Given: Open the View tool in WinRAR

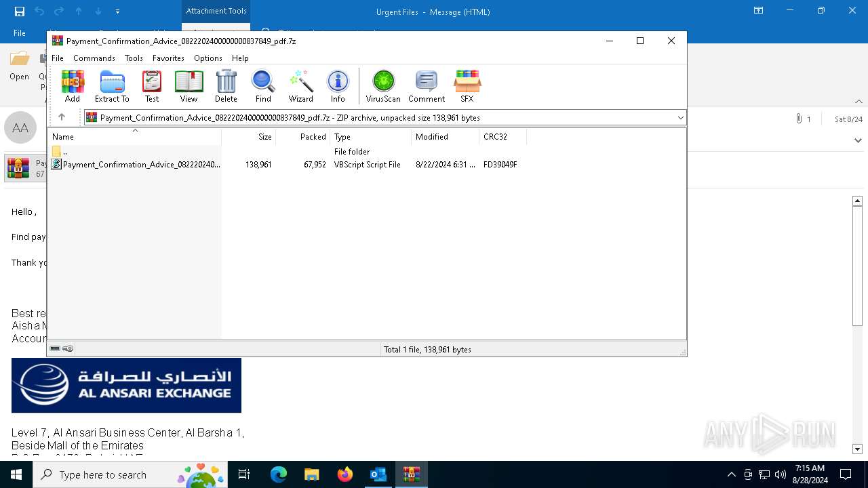Looking at the screenshot, I should [x=189, y=86].
